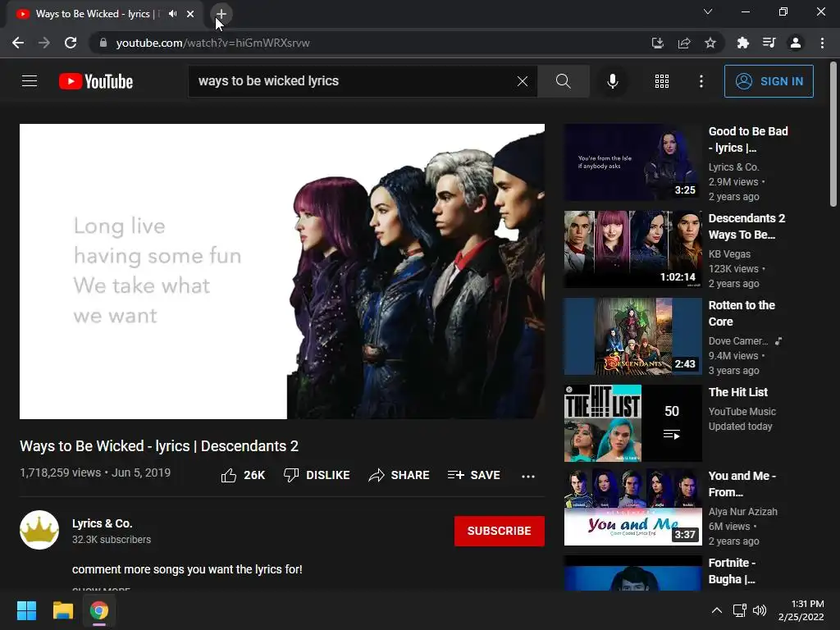Open the YouTube hamburger guide menu

coord(30,81)
